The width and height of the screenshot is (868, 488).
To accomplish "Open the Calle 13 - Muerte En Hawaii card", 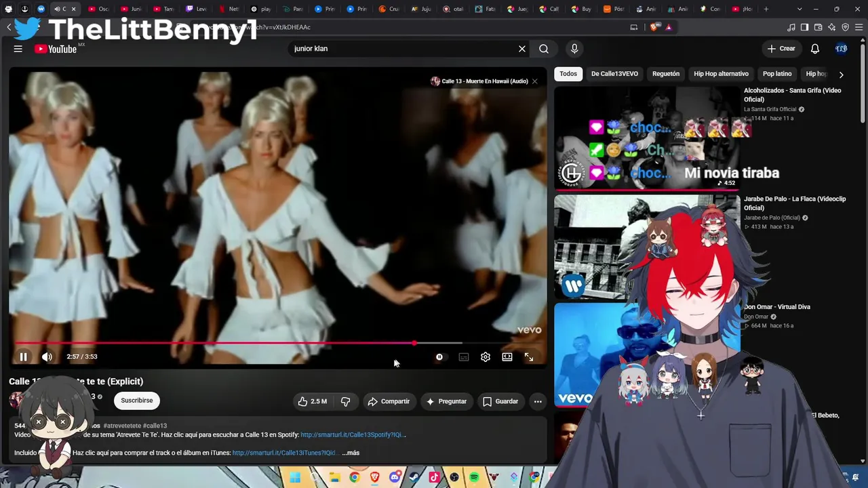I will click(479, 81).
